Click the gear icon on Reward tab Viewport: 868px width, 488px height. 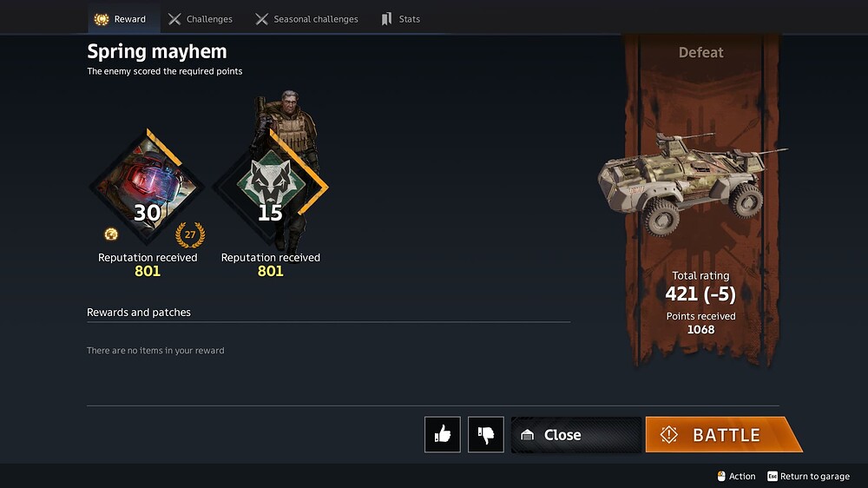pos(102,19)
